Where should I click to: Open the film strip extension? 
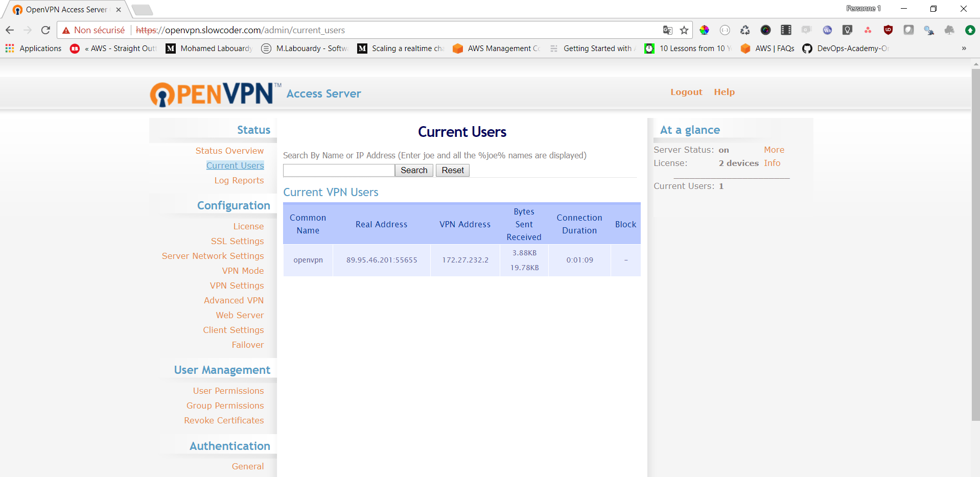(786, 30)
